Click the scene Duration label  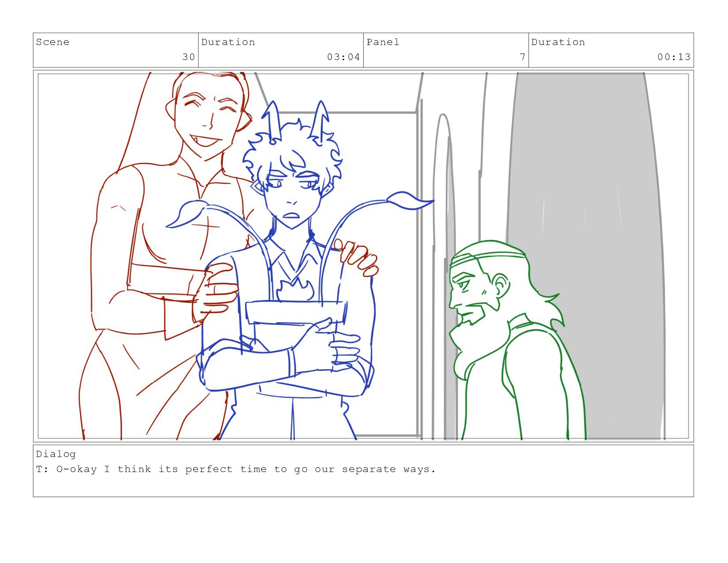[x=228, y=42]
